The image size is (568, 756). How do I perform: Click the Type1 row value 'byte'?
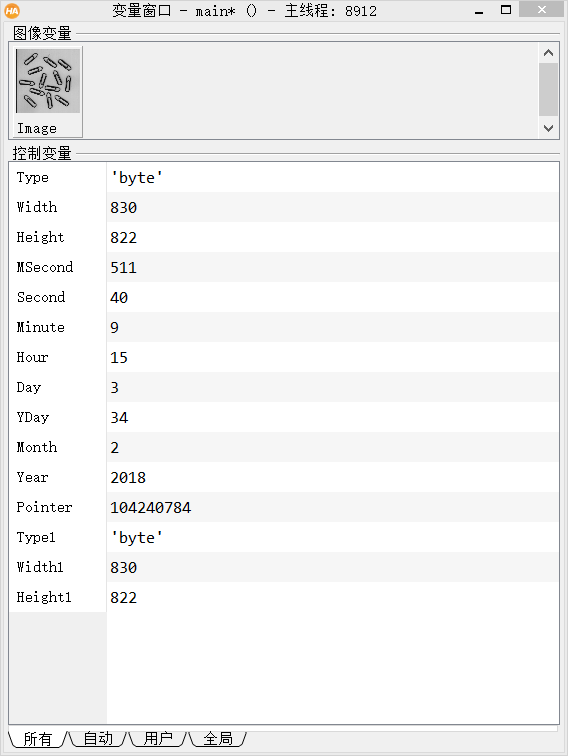tap(136, 538)
